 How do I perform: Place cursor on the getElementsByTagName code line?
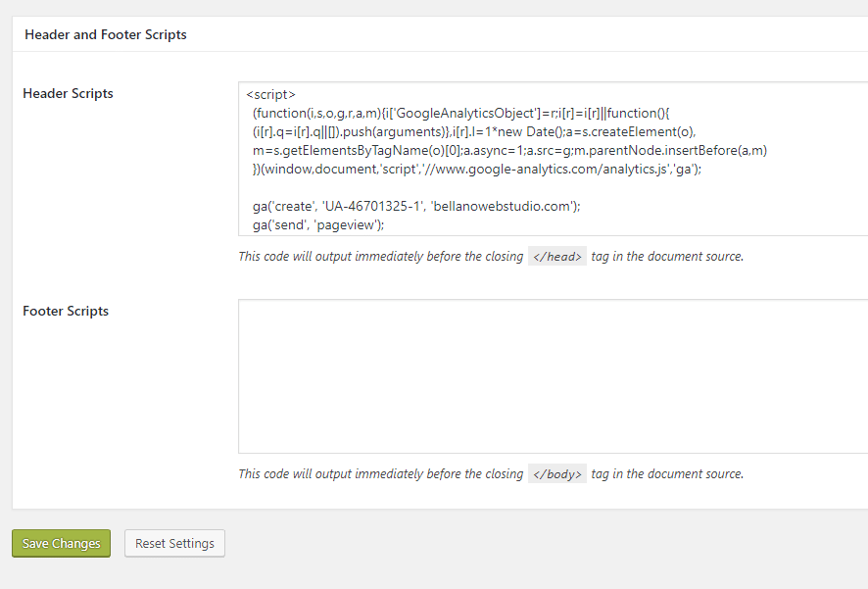pos(509,151)
